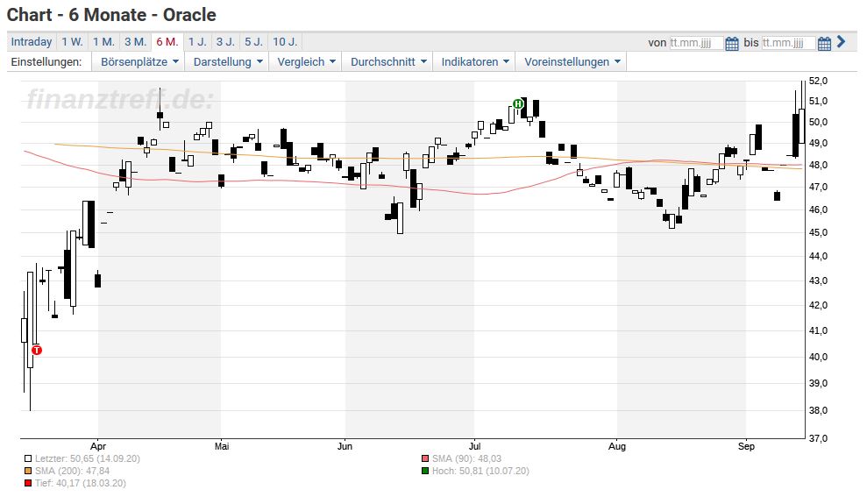
Task: Submit date range with arrow icon
Action: coord(841,41)
